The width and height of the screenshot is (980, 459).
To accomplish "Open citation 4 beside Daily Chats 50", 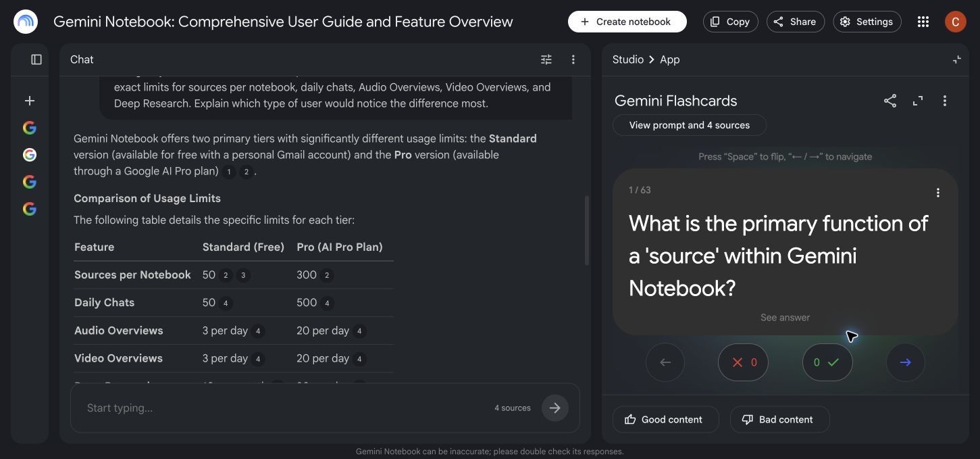I will 226,303.
